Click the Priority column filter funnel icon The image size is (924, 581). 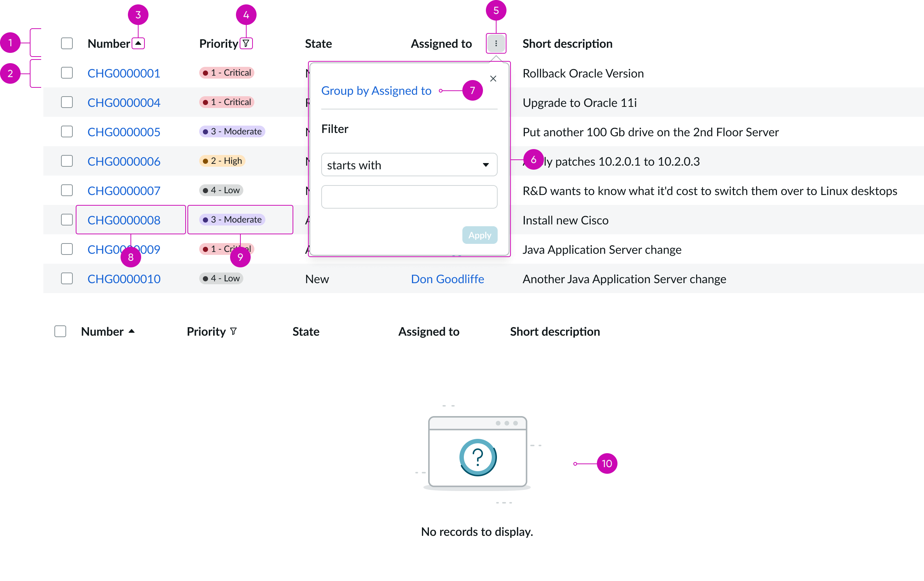tap(246, 43)
